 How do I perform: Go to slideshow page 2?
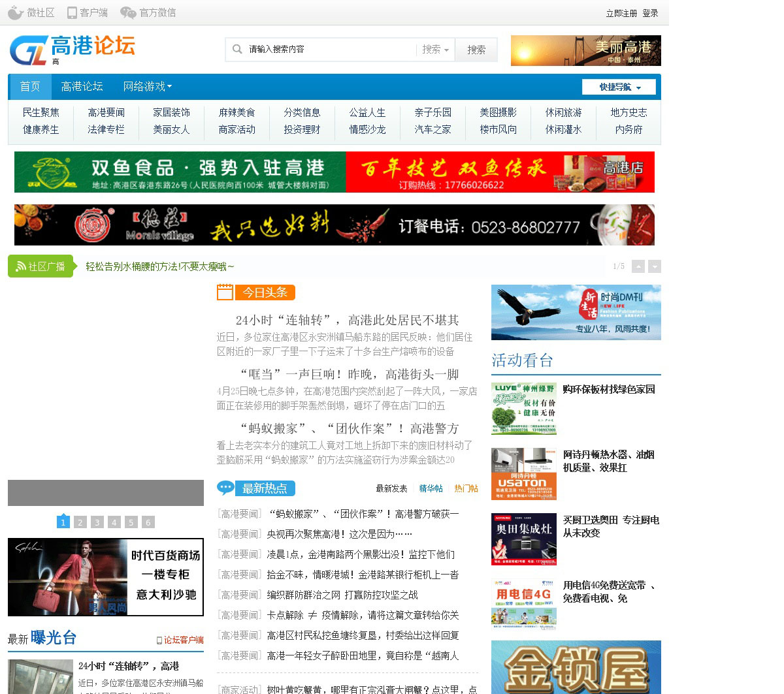[80, 522]
